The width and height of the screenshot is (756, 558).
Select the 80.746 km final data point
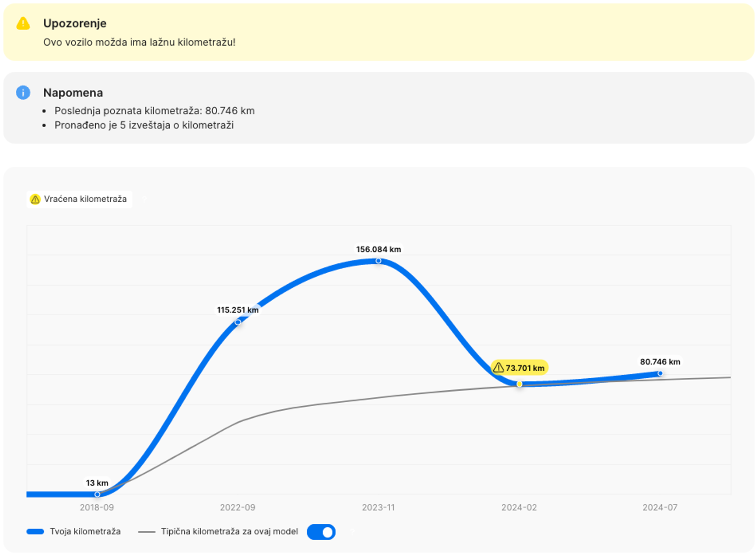pos(660,373)
